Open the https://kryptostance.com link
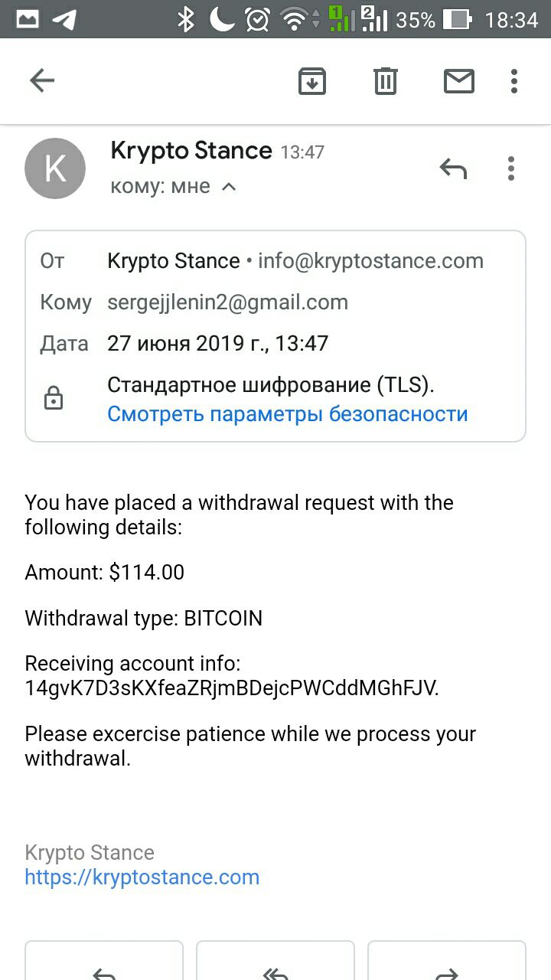Viewport: 551px width, 980px height. (142, 877)
